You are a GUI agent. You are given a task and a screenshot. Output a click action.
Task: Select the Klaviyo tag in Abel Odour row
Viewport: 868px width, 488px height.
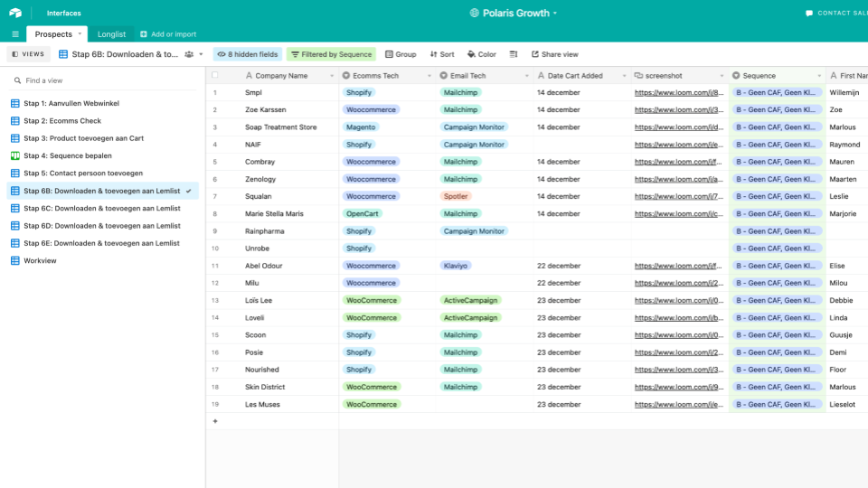(x=456, y=266)
